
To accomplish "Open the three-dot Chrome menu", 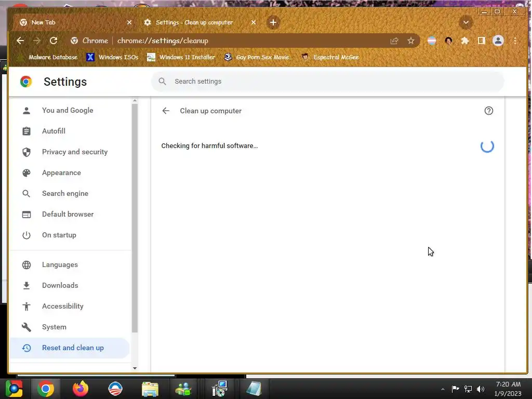I will pos(515,41).
